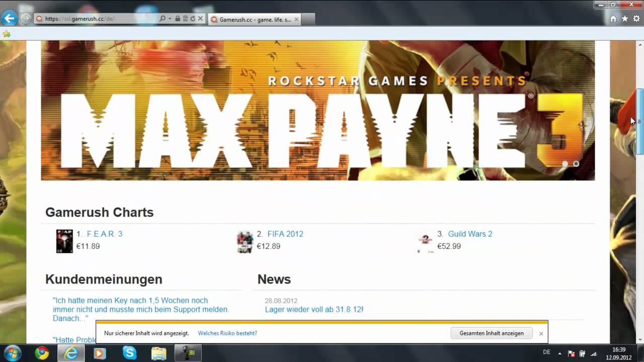The height and width of the screenshot is (362, 644).
Task: Select the second banner slide indicator dot
Action: [x=576, y=164]
